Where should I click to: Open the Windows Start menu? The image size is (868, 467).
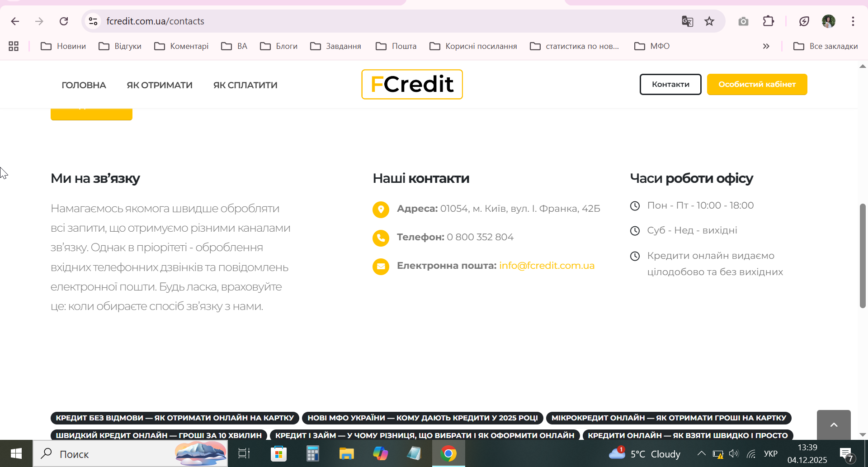tap(16, 453)
